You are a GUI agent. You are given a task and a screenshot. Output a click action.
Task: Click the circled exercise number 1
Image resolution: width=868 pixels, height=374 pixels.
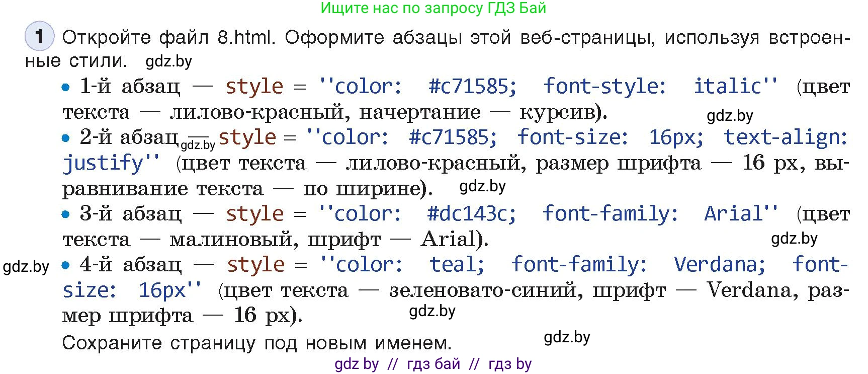click(x=39, y=36)
